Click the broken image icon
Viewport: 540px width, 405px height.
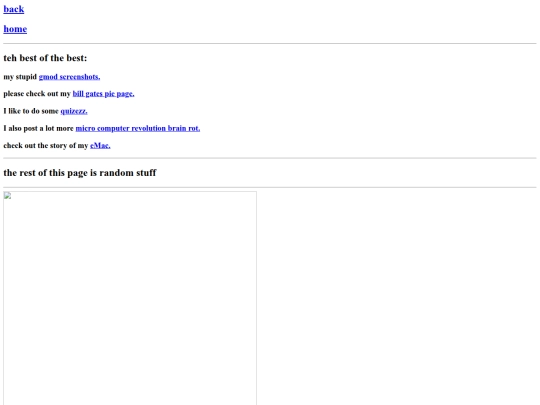coord(8,196)
